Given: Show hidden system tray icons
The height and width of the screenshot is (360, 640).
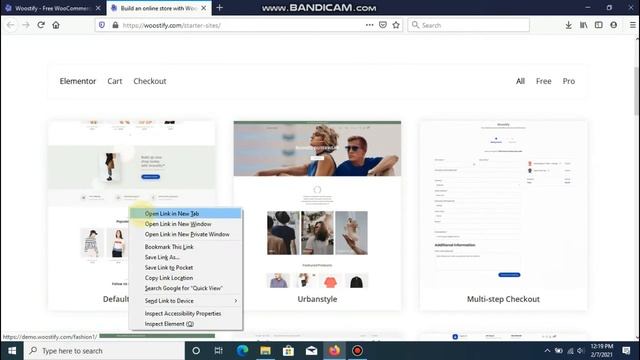Looking at the screenshot, I should pyautogui.click(x=547, y=351).
